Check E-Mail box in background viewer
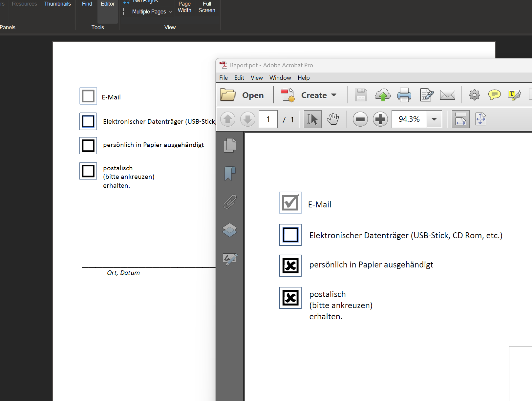The image size is (532, 401). tap(88, 96)
